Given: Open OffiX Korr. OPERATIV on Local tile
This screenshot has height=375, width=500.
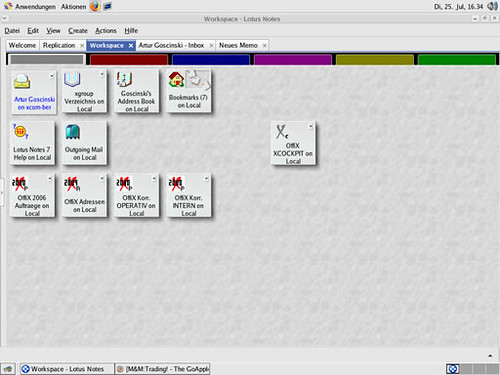Looking at the screenshot, I should pos(136,196).
